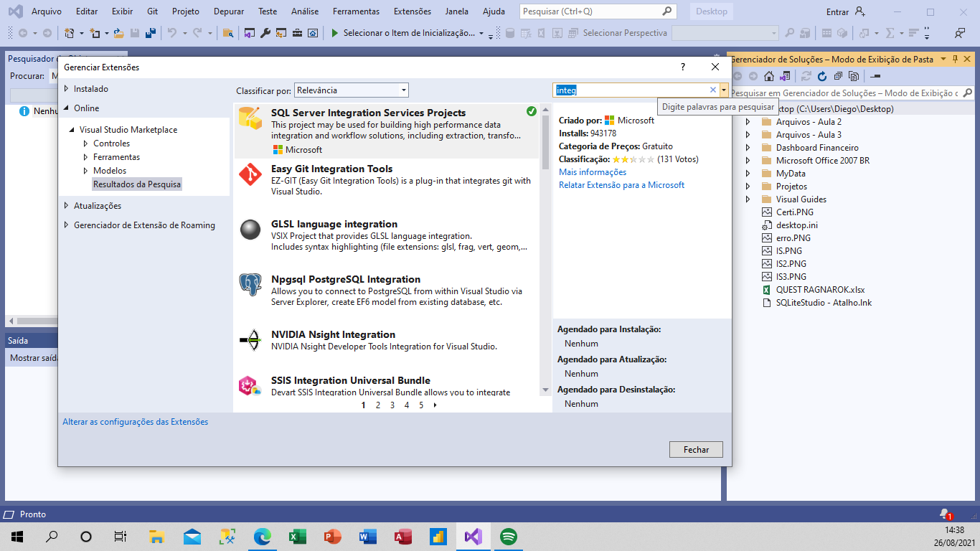Screen dimensions: 980x551
Task: Expand Gerenciador de Extensão de Roaming
Action: click(67, 225)
